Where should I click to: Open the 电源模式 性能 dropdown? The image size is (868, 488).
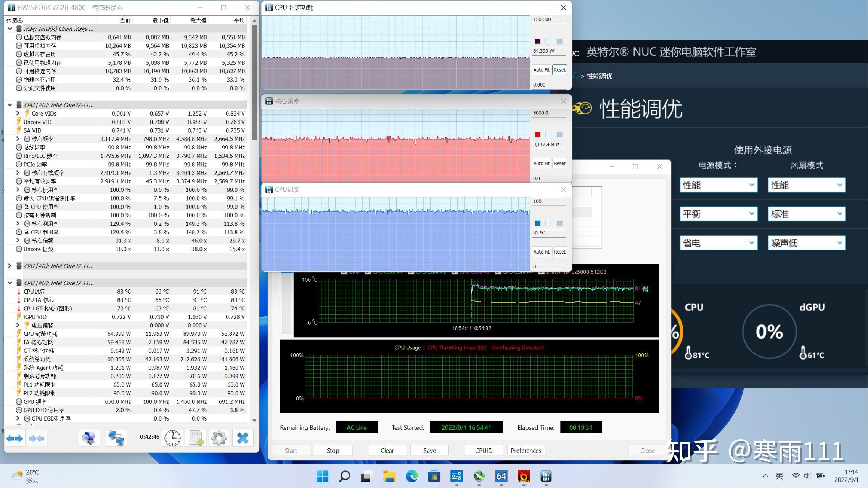point(719,185)
